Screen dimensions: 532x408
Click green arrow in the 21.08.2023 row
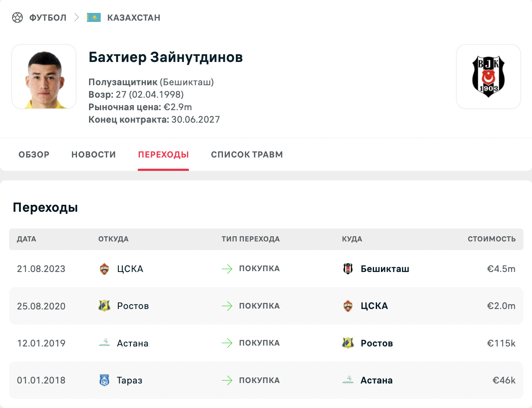[227, 269]
